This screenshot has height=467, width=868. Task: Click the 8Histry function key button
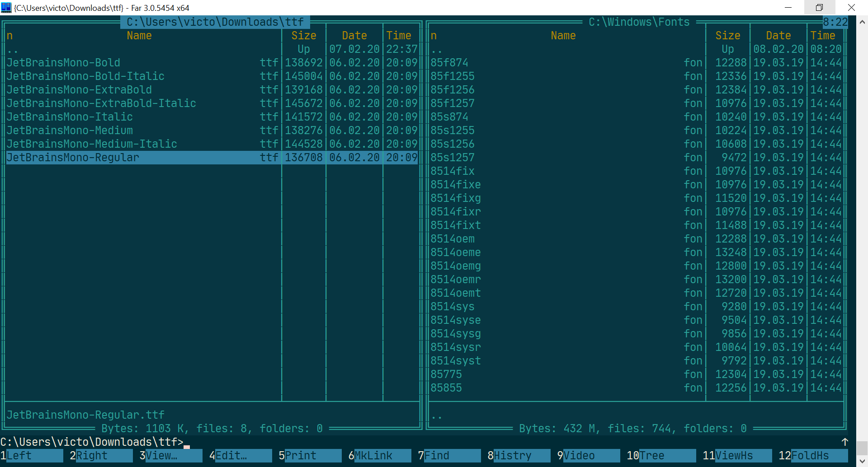[519, 455]
